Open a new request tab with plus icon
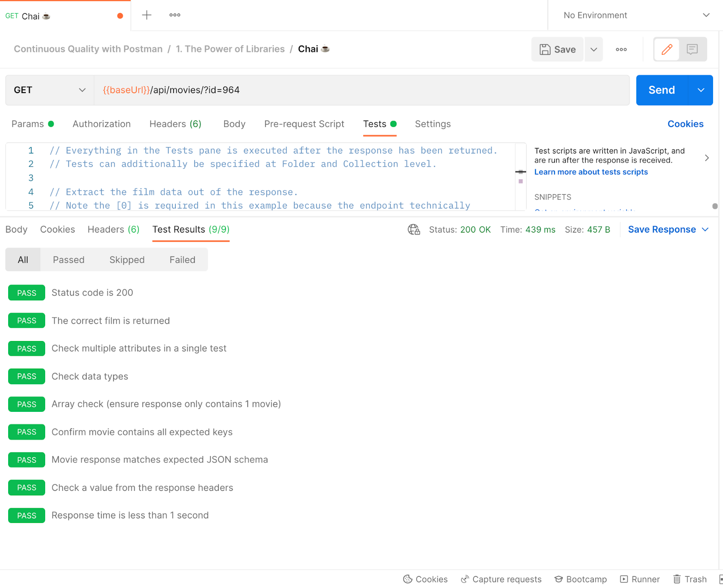The height and width of the screenshot is (588, 723). click(147, 15)
